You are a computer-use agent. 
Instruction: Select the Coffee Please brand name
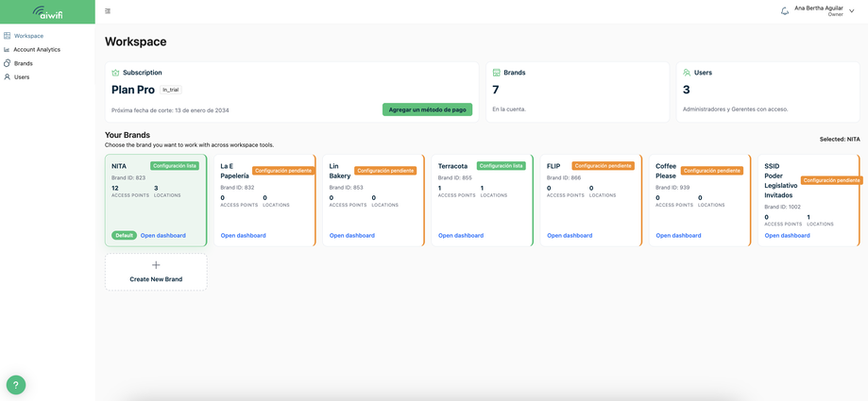pos(667,171)
